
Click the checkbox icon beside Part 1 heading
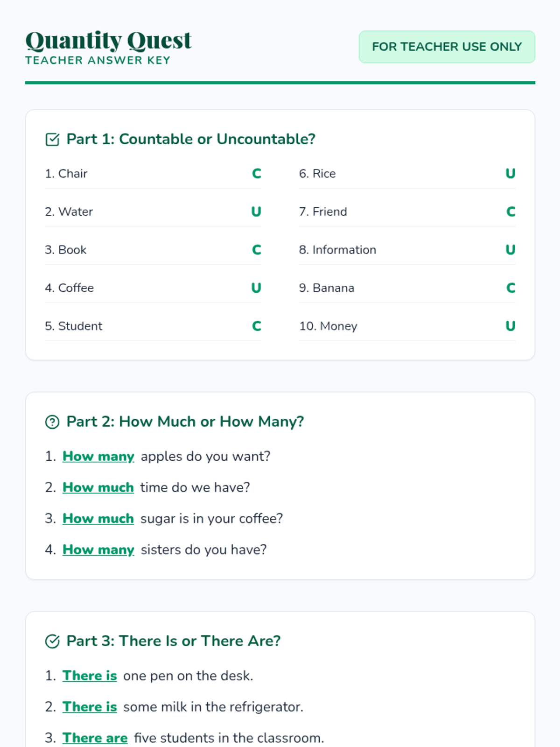pos(52,140)
